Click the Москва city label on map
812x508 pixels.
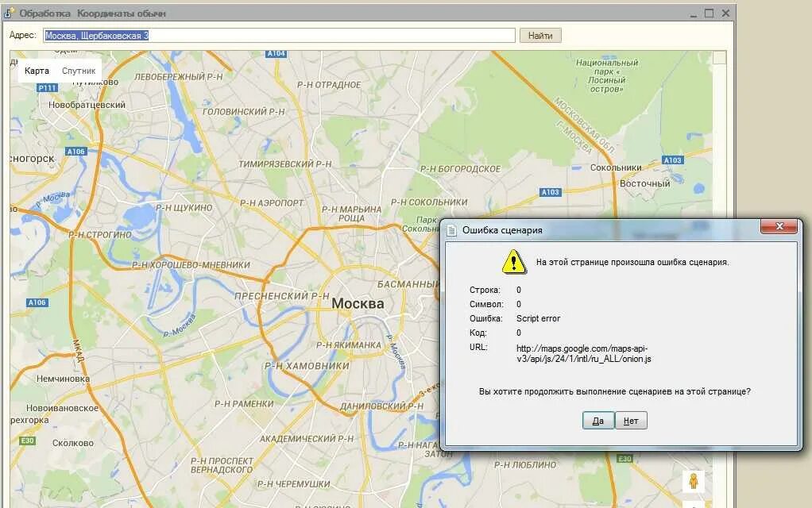[358, 304]
